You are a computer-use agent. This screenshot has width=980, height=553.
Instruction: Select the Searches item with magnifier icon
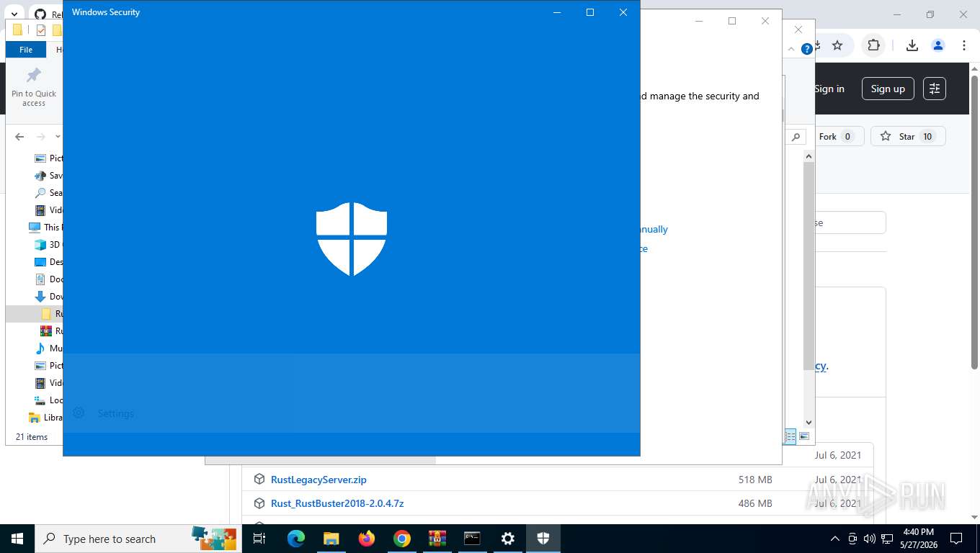pos(49,192)
